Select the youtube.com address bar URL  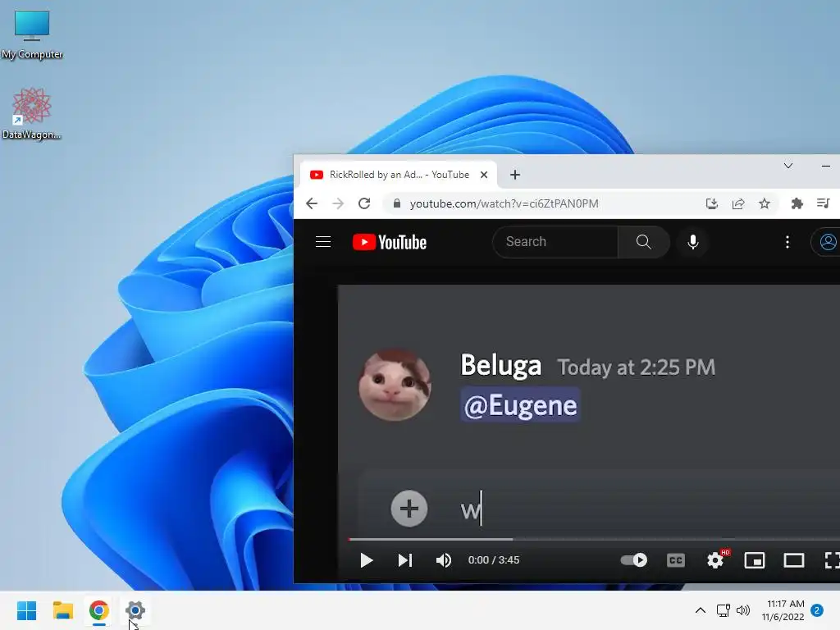click(504, 203)
